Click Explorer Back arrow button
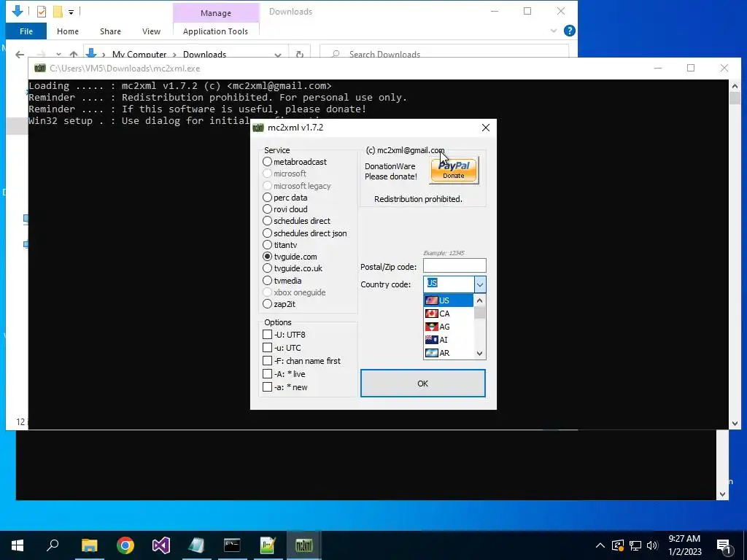Viewport: 747px width, 560px height. [x=20, y=54]
